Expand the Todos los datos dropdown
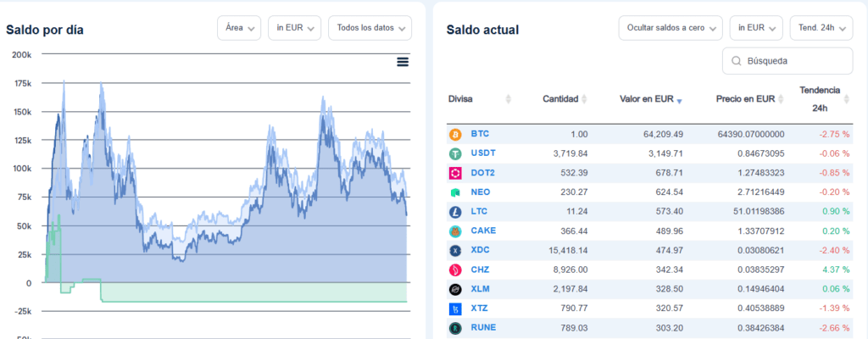The width and height of the screenshot is (868, 339). tap(370, 28)
